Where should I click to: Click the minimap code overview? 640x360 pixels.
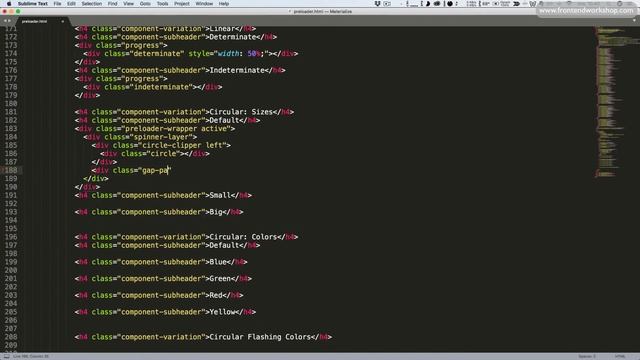tap(616, 102)
